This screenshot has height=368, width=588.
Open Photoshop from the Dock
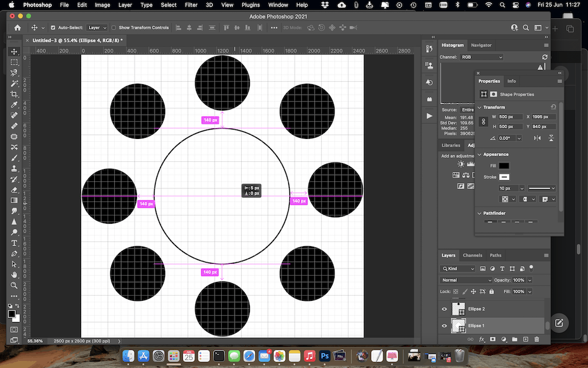pyautogui.click(x=325, y=355)
